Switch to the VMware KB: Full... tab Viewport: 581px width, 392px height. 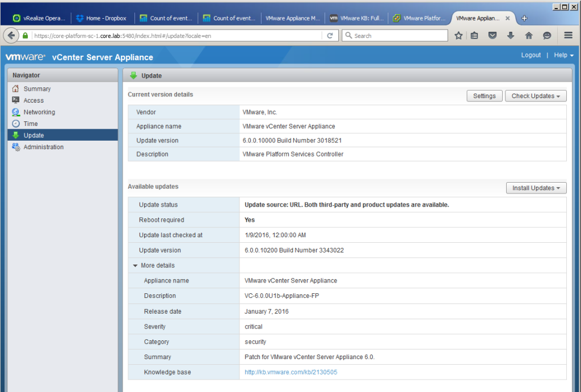356,18
